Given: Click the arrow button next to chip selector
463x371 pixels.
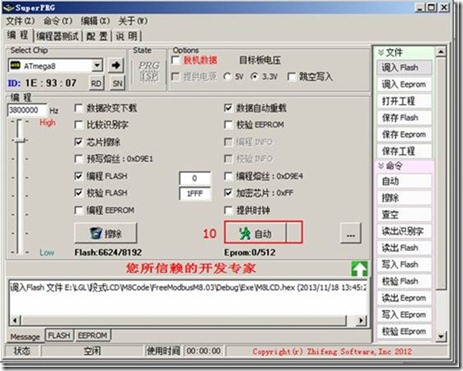Looking at the screenshot, I should 116,65.
